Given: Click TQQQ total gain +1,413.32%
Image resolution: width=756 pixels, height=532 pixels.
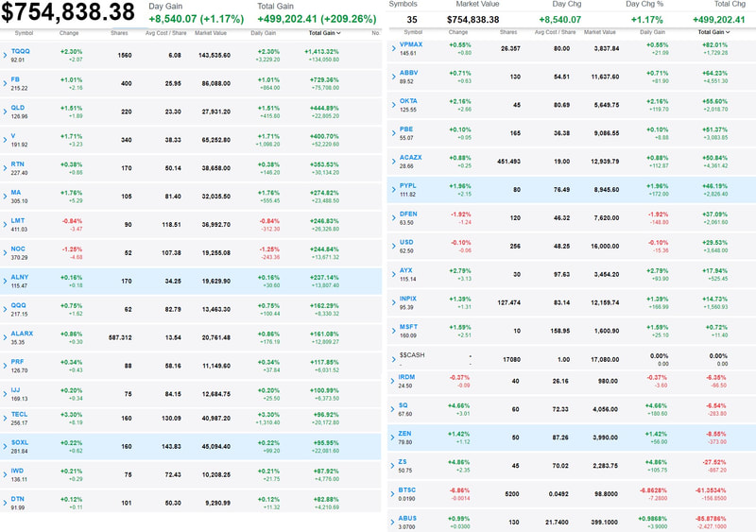Looking at the screenshot, I should pyautogui.click(x=321, y=51).
